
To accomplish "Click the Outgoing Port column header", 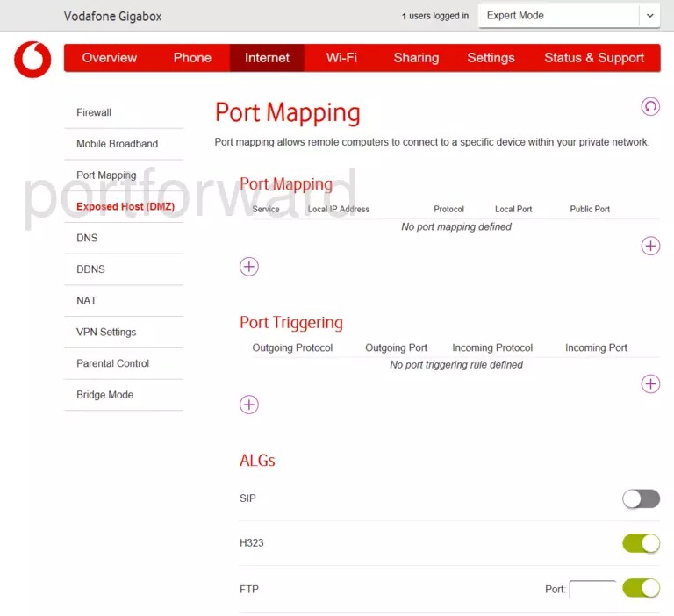I will 396,347.
